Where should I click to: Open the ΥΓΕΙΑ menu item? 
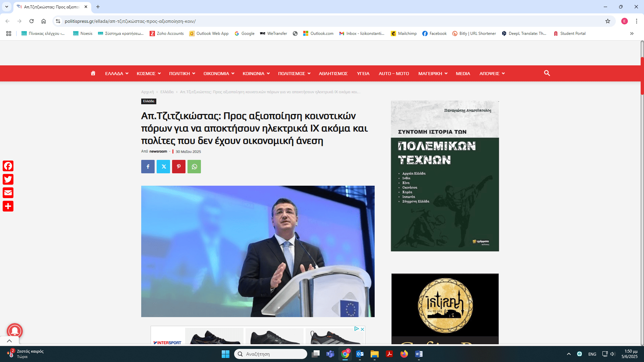[x=363, y=73]
